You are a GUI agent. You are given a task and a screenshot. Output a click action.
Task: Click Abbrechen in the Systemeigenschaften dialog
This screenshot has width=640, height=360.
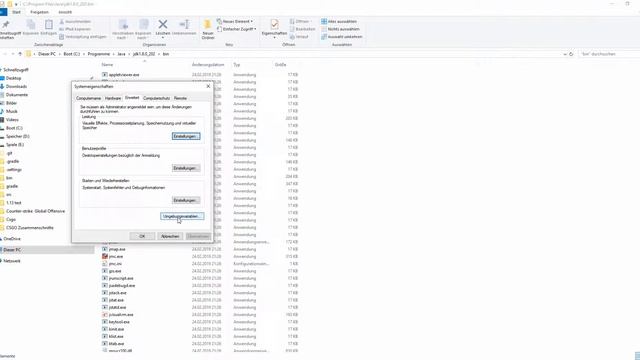170,236
